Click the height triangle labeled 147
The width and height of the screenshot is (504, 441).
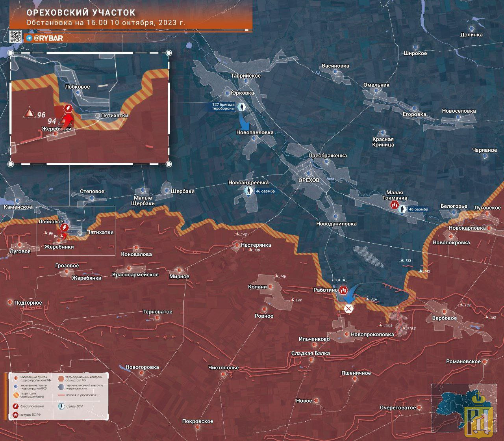pyautogui.click(x=293, y=300)
